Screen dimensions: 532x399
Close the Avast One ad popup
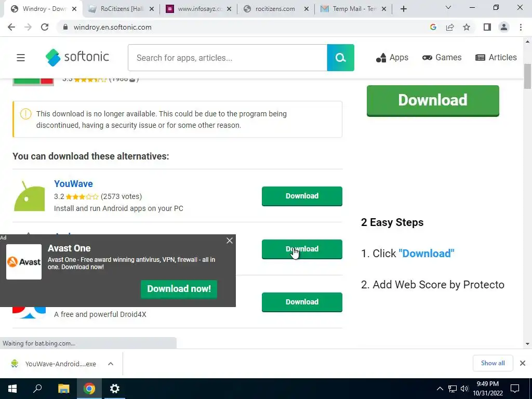230,241
